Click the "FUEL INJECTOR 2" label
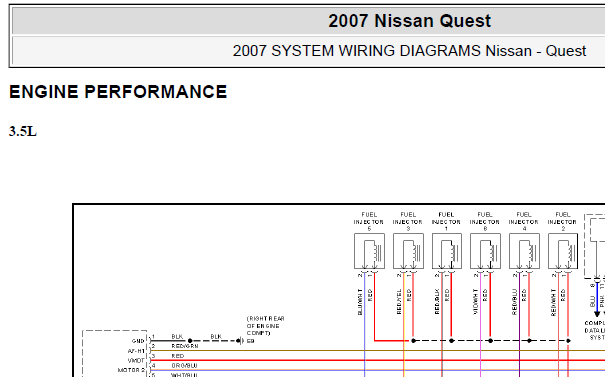 tap(563, 221)
